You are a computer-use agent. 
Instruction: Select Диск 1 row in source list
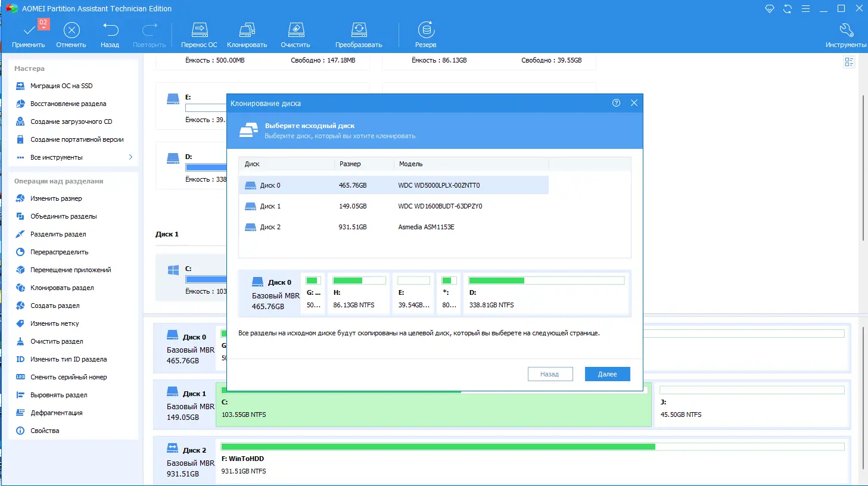point(393,206)
